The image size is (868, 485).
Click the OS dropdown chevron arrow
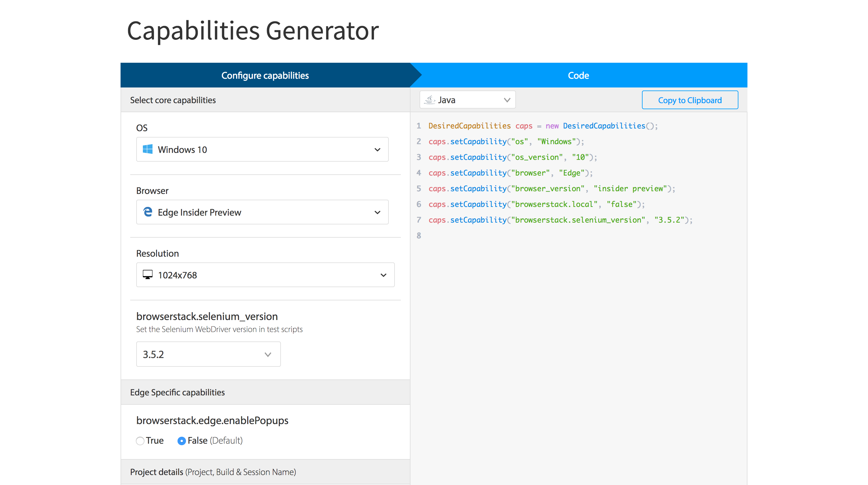click(x=377, y=149)
